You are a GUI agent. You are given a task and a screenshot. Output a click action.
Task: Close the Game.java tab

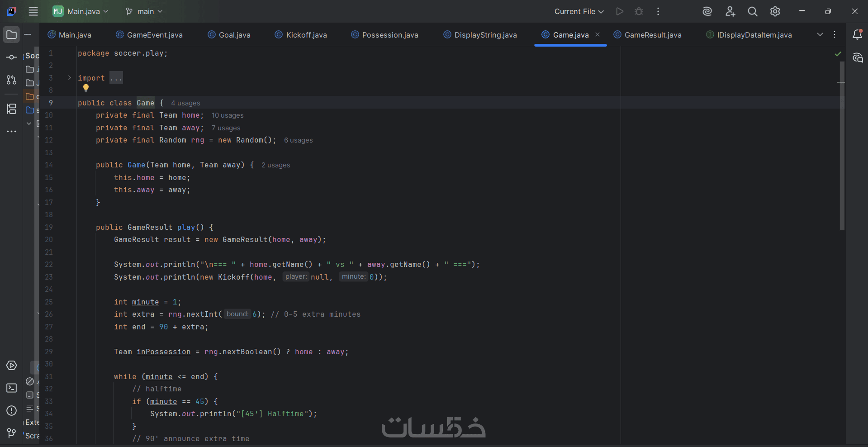coord(598,34)
